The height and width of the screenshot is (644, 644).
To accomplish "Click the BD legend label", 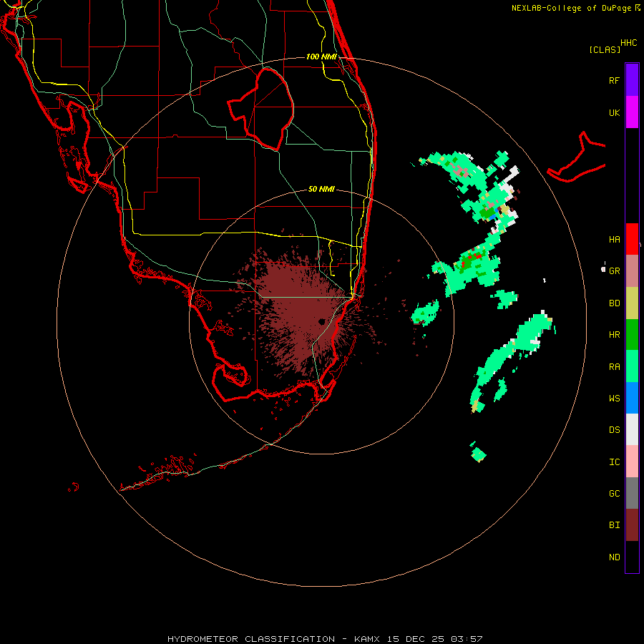I will pos(614,303).
